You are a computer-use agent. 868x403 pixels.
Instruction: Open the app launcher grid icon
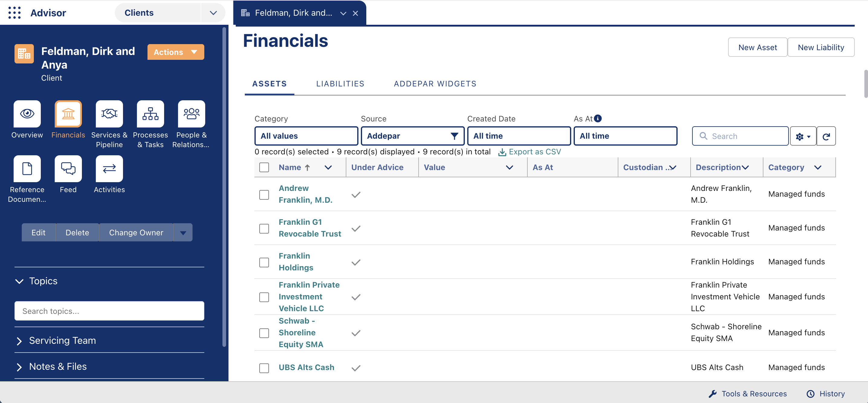point(15,13)
